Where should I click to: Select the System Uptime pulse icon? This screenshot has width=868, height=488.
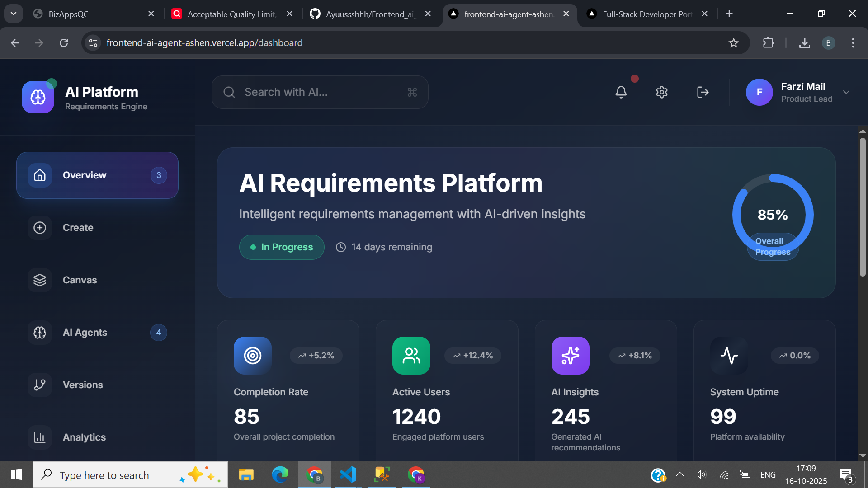click(x=729, y=356)
